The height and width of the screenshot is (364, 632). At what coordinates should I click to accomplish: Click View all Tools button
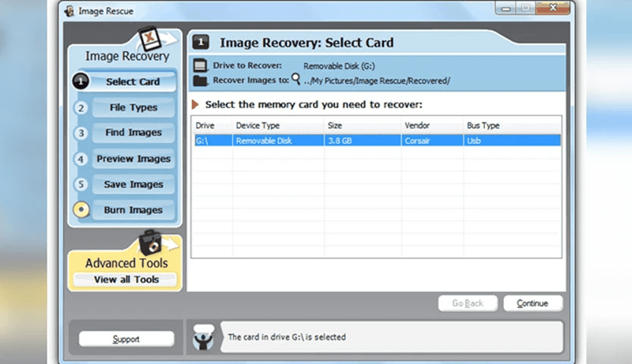tap(126, 280)
